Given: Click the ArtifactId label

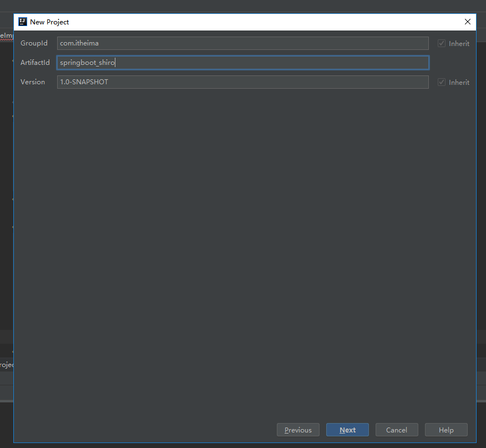Looking at the screenshot, I should [35, 63].
